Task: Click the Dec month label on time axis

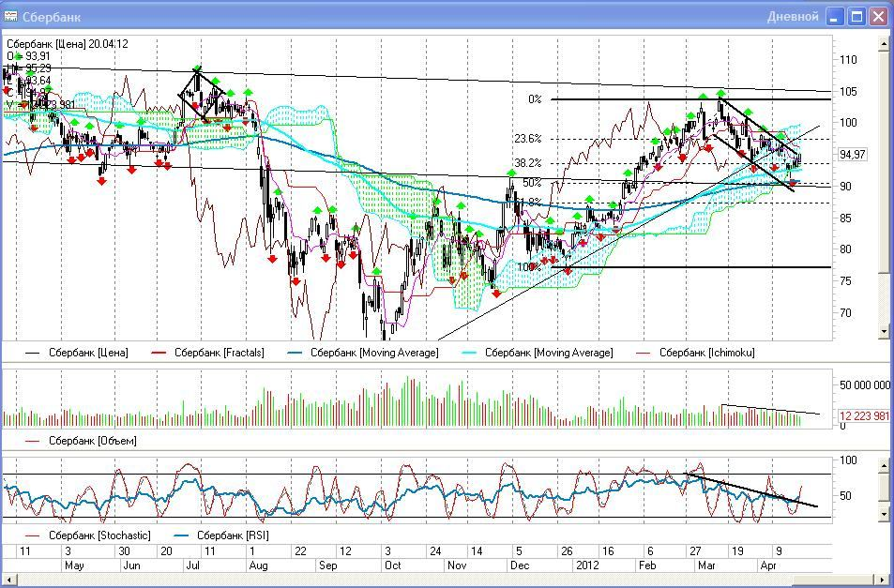Action: tap(520, 565)
